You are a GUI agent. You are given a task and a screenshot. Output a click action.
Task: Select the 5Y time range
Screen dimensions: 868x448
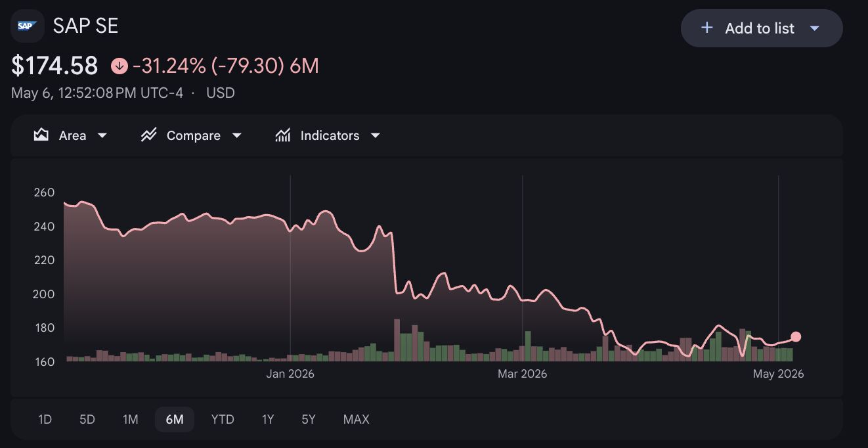coord(309,419)
